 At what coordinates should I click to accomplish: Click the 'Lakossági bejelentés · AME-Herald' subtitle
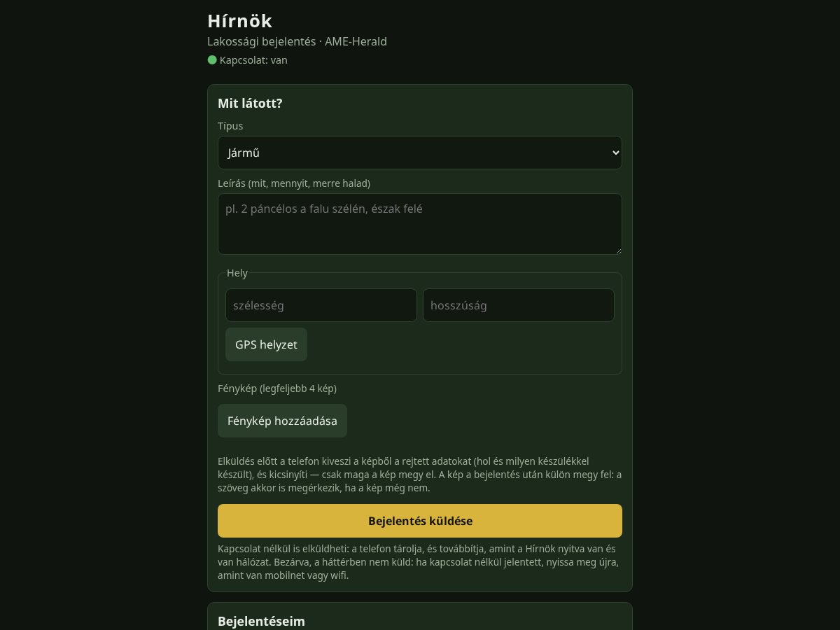[x=297, y=41]
